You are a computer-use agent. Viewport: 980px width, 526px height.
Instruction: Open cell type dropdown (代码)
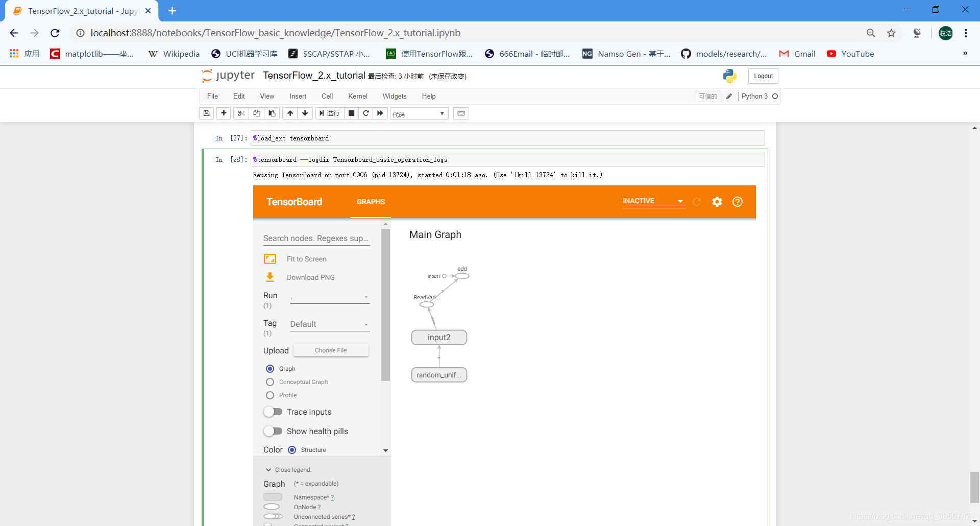[x=419, y=113]
